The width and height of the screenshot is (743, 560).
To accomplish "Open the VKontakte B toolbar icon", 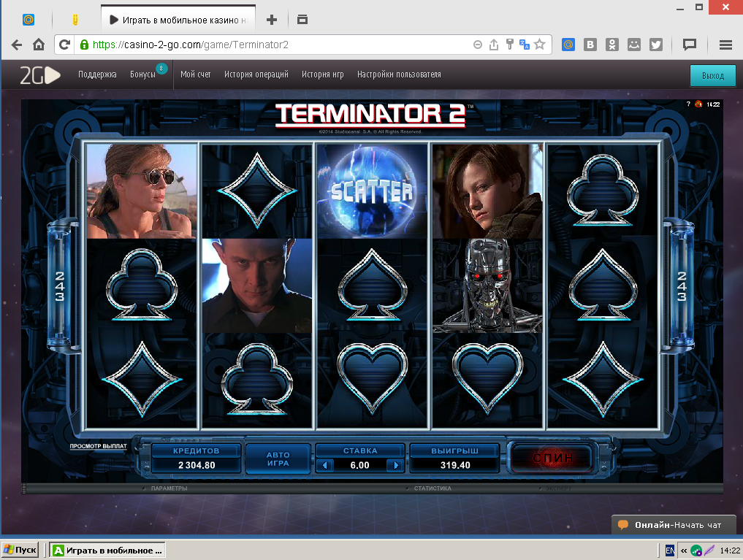I will tap(590, 45).
